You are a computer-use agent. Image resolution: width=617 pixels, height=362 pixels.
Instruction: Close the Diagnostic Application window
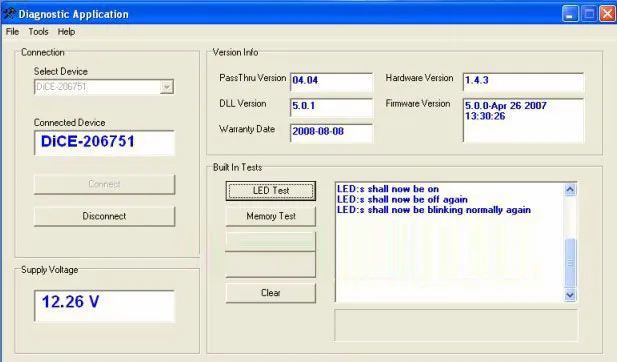(607, 14)
